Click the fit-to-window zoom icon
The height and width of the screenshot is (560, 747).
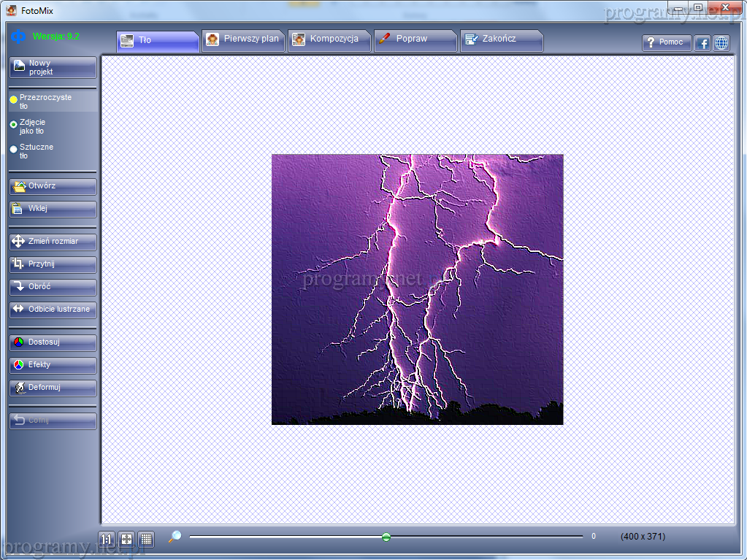pyautogui.click(x=126, y=539)
